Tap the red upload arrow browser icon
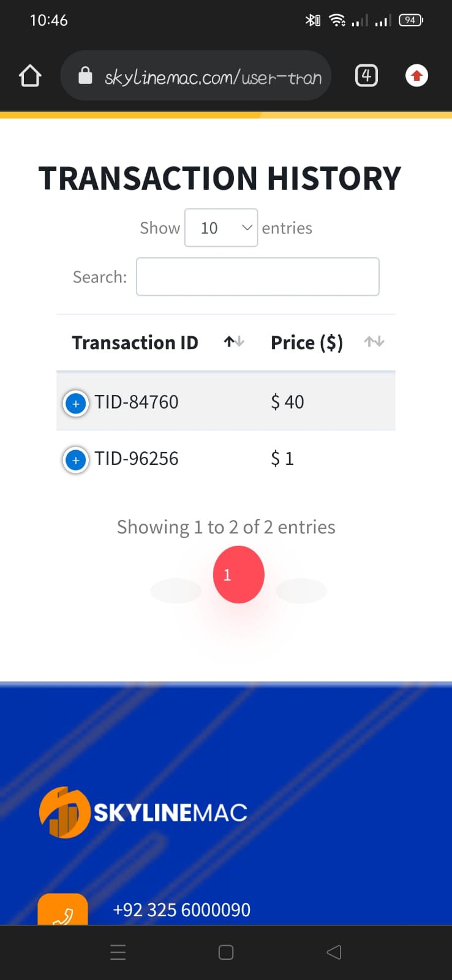Image resolution: width=452 pixels, height=980 pixels. [x=416, y=76]
